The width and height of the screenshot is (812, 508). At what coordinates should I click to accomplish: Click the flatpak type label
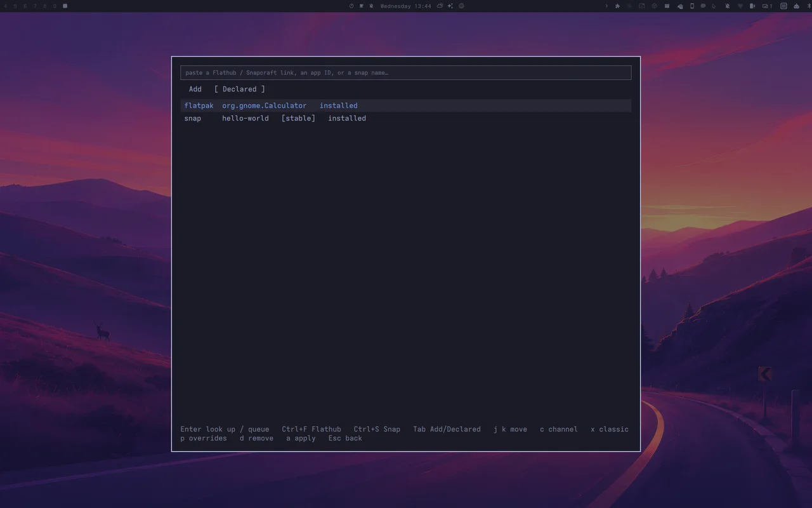click(x=199, y=105)
